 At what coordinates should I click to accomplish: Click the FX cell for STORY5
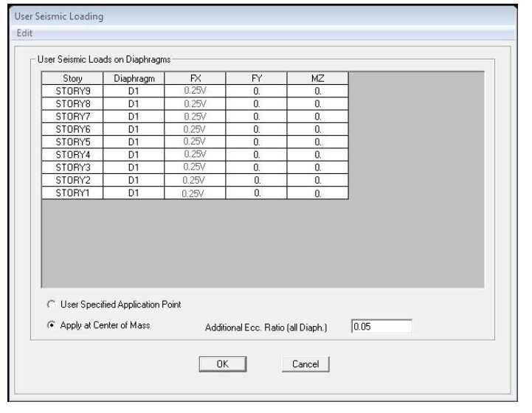point(195,142)
